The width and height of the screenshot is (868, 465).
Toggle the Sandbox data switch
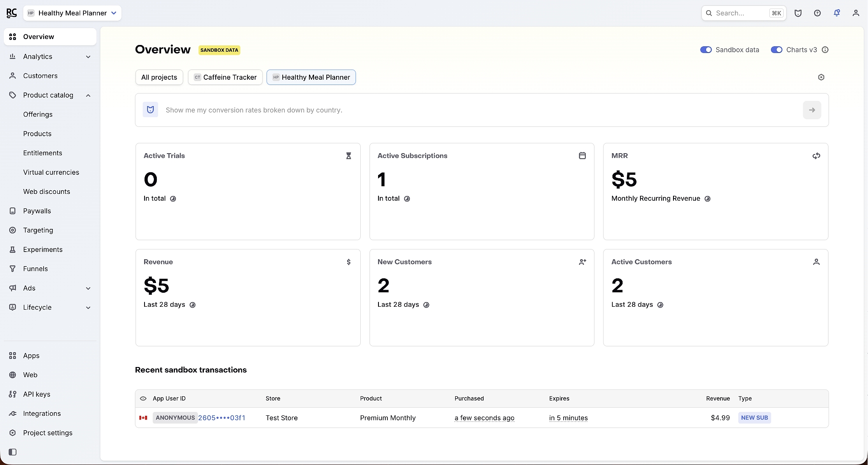point(706,50)
